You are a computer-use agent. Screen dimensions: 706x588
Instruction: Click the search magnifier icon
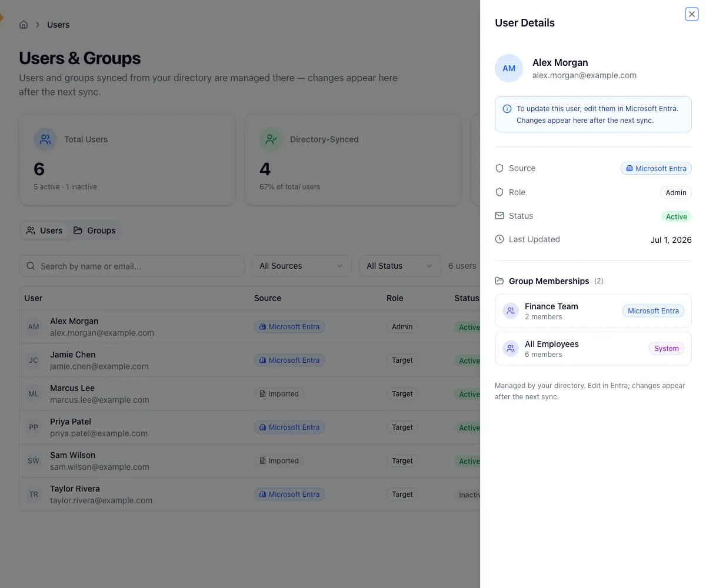click(31, 266)
